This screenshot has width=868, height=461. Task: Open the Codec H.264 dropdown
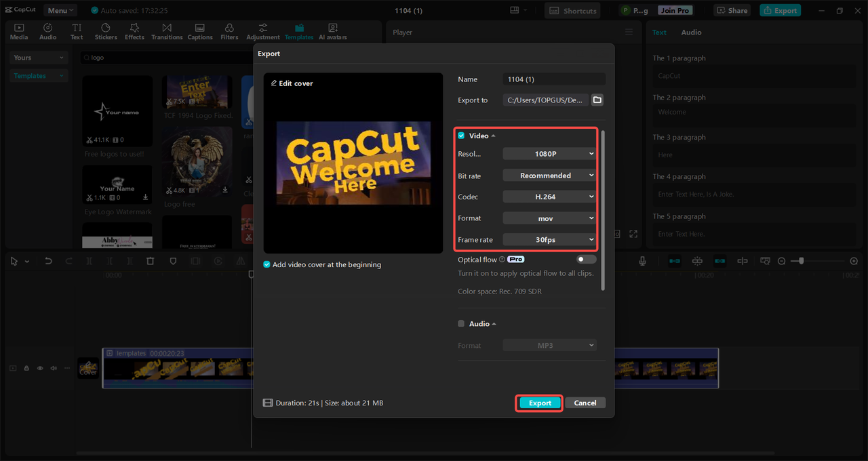click(x=549, y=197)
